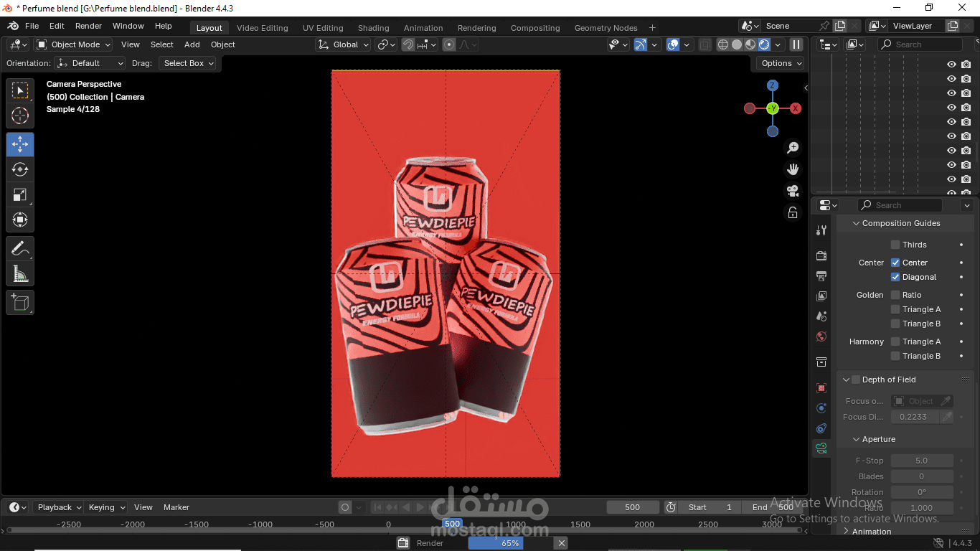The height and width of the screenshot is (551, 980).
Task: Open the timeline Playback dropdown
Action: point(59,507)
